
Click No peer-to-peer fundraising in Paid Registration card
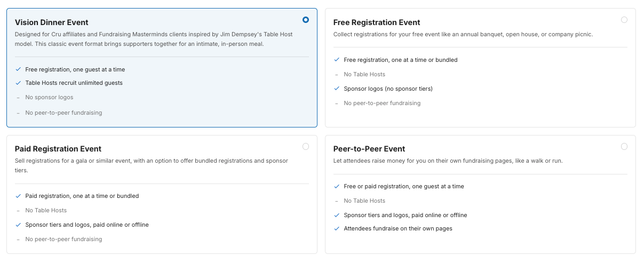click(63, 239)
